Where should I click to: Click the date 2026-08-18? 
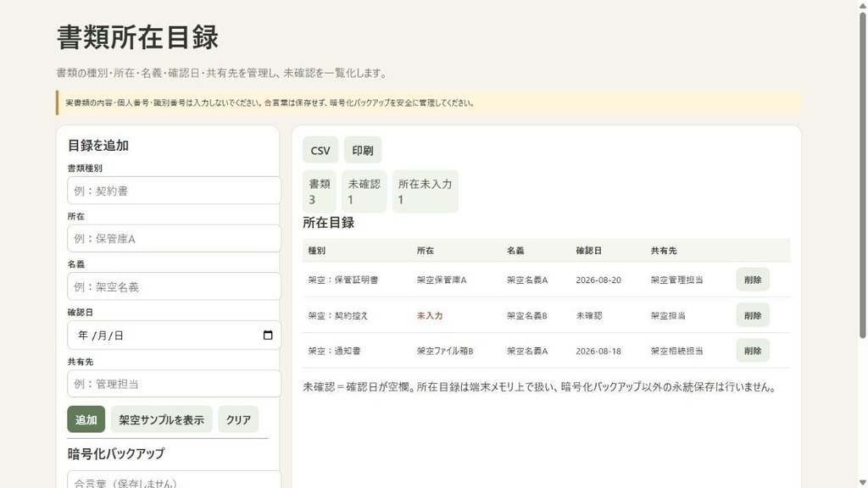coord(598,351)
